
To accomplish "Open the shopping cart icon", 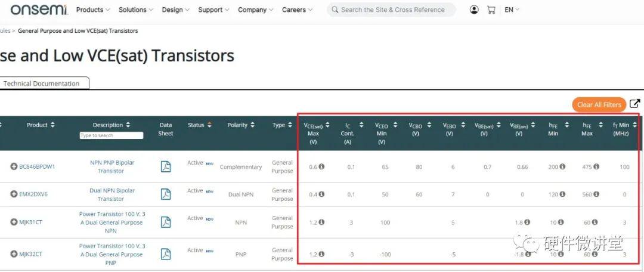I will click(491, 10).
